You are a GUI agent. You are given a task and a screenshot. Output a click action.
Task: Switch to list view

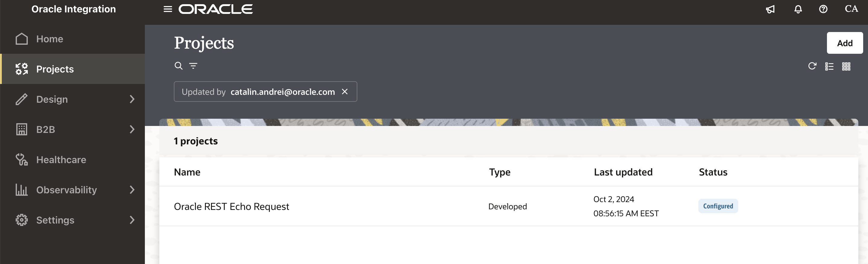point(829,66)
